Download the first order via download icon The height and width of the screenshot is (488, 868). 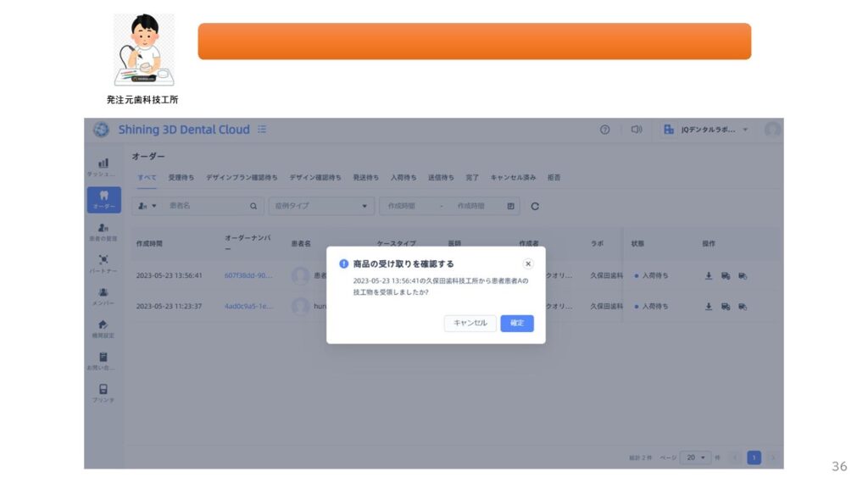coord(709,275)
